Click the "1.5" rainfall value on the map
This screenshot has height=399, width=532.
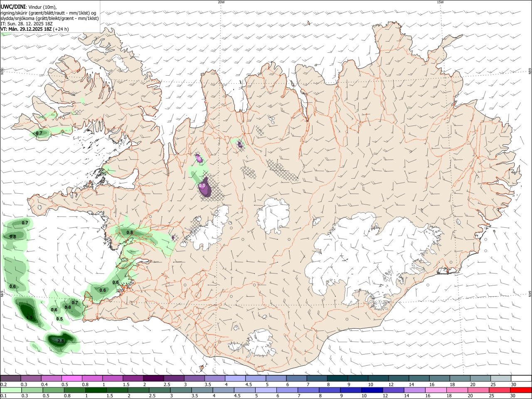pos(29,318)
